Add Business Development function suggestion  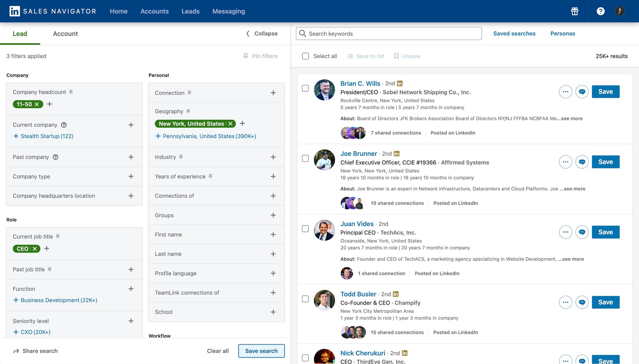click(x=55, y=300)
